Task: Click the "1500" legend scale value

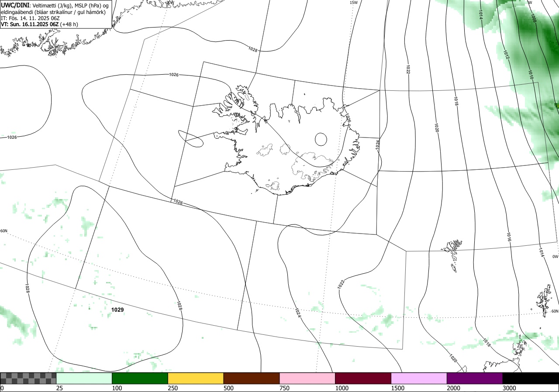Action: pos(397,388)
